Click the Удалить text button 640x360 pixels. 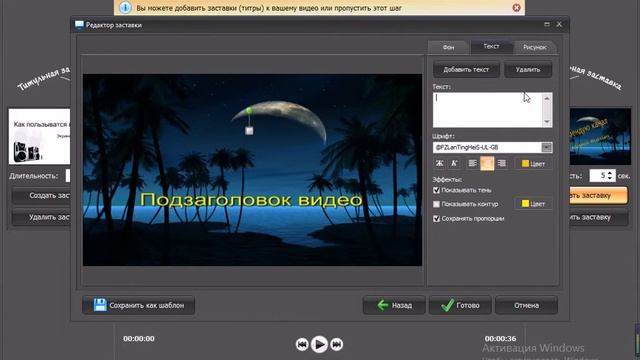tap(528, 69)
